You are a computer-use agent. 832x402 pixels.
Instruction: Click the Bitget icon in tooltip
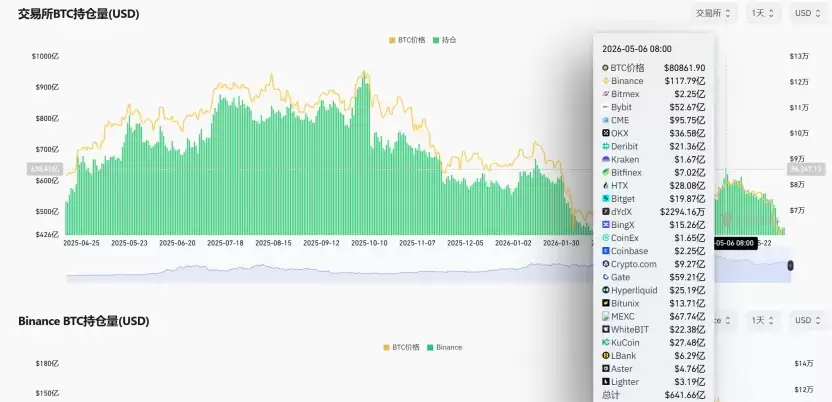pyautogui.click(x=605, y=199)
